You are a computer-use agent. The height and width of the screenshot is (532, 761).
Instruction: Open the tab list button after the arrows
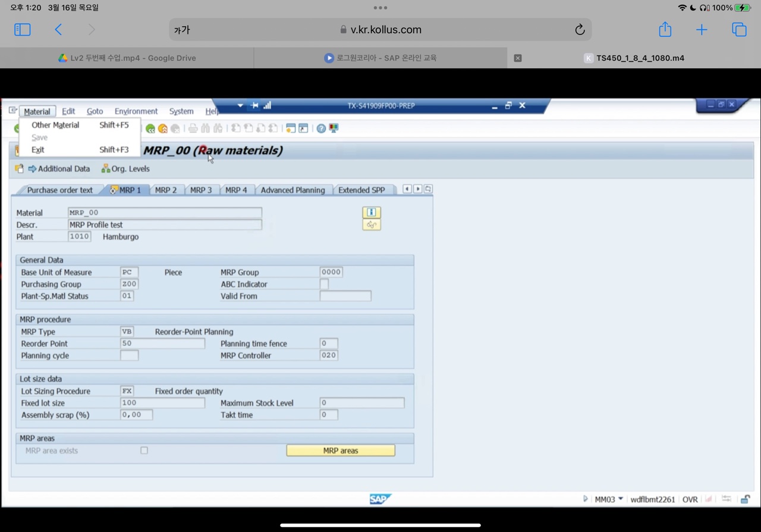pyautogui.click(x=428, y=189)
